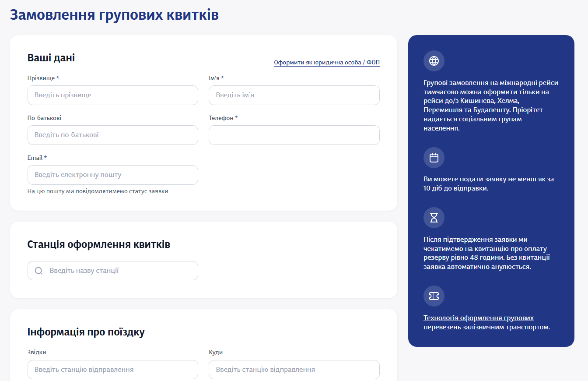Image resolution: width=588 pixels, height=381 pixels.
Task: Click the magnifier icon in the station search field
Action: [38, 271]
